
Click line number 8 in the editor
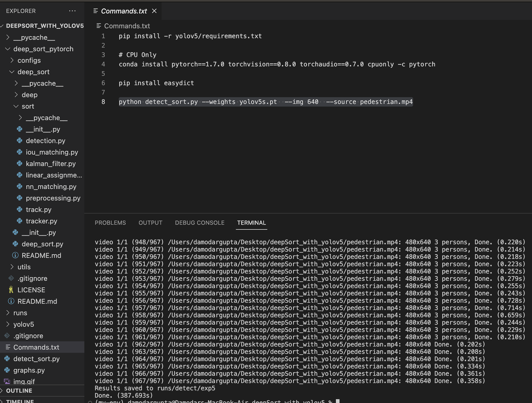(103, 102)
